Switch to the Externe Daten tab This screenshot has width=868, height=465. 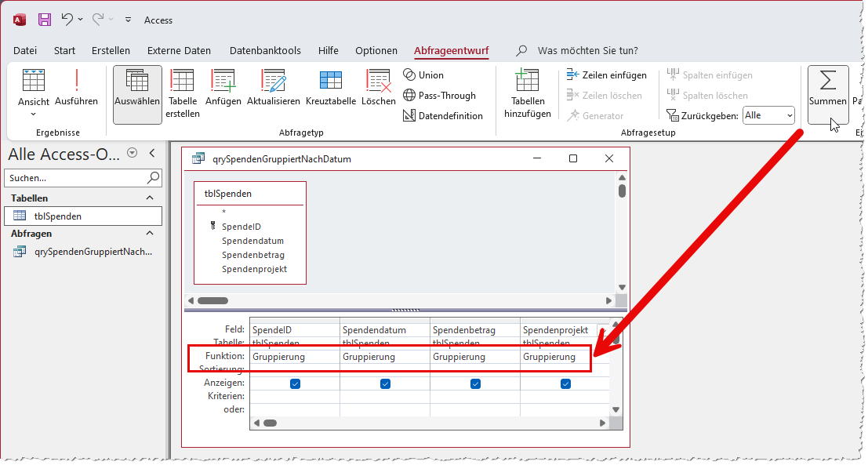[179, 50]
